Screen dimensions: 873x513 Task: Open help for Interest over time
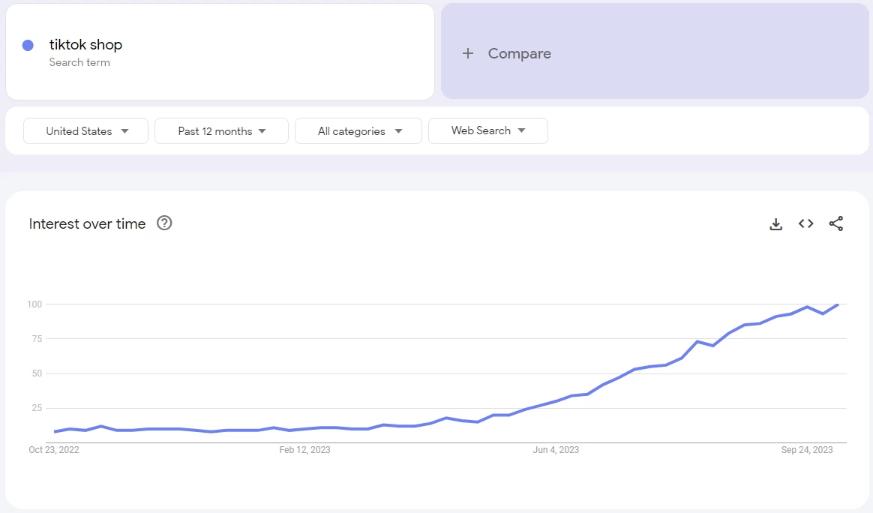(164, 223)
